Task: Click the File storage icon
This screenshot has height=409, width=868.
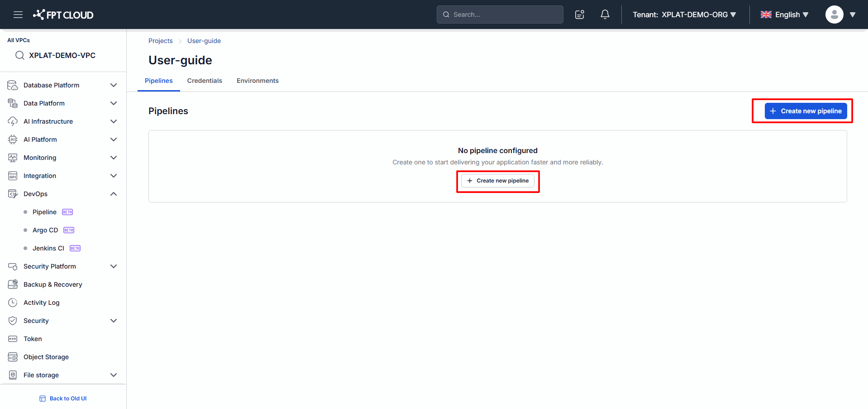Action: coord(13,375)
